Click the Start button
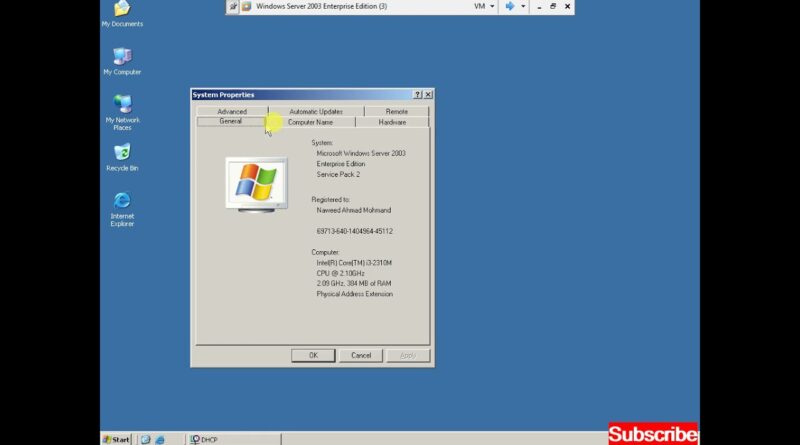This screenshot has width=800, height=445. [116, 439]
